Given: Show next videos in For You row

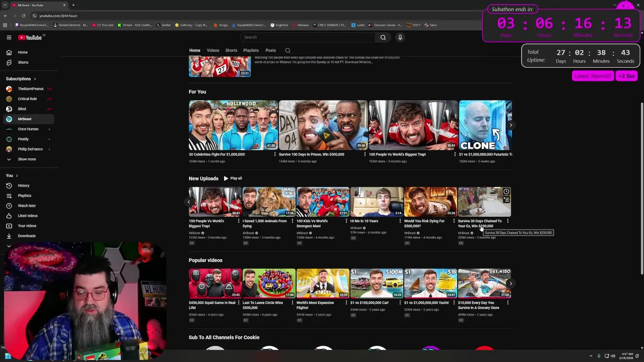Looking at the screenshot, I should pos(511,125).
